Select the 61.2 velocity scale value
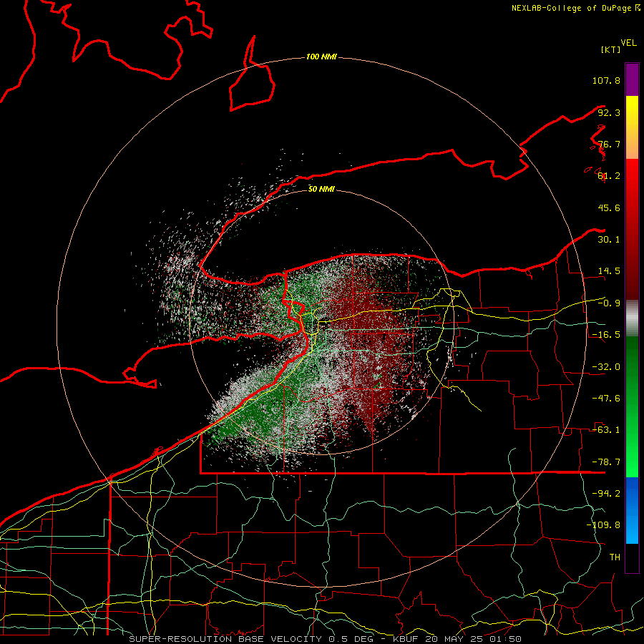 click(x=609, y=176)
